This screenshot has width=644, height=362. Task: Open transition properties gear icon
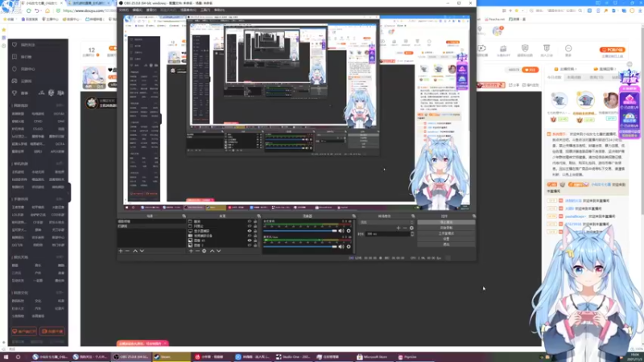click(411, 228)
